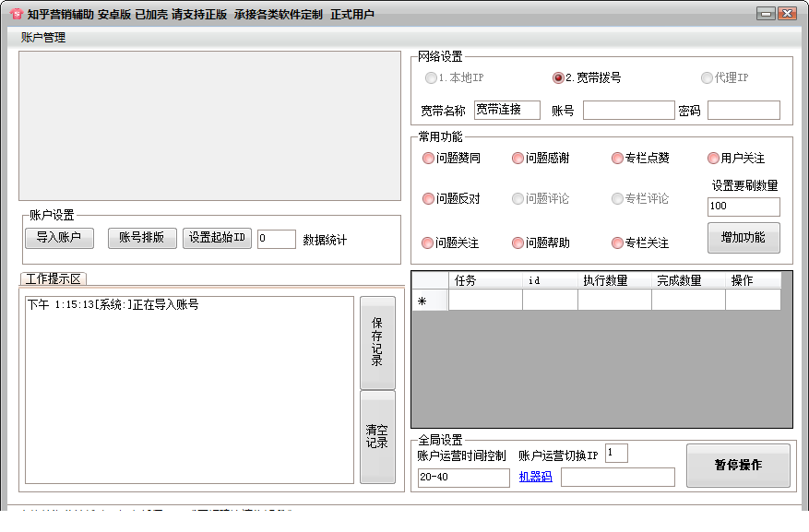Click the 设置要刷数量 field showing 100
Image resolution: width=809 pixels, height=532 pixels.
(x=744, y=207)
